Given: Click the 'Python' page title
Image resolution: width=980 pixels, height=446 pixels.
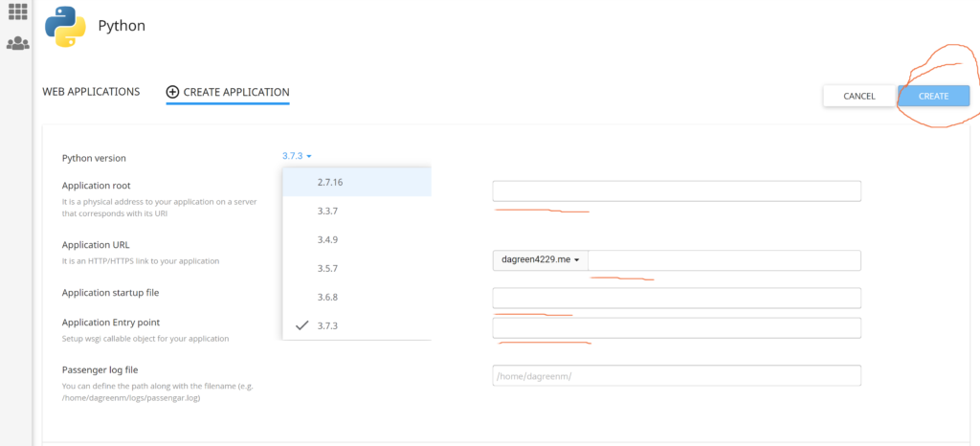Looking at the screenshot, I should [122, 26].
